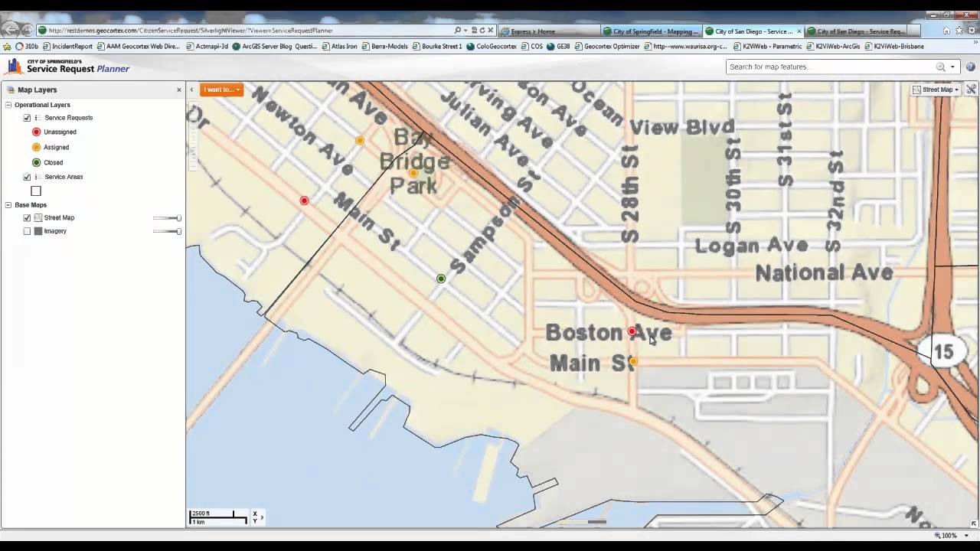Viewport: 980px width, 551px height.
Task: Enable the Imagery base map checkbox
Action: (x=27, y=231)
